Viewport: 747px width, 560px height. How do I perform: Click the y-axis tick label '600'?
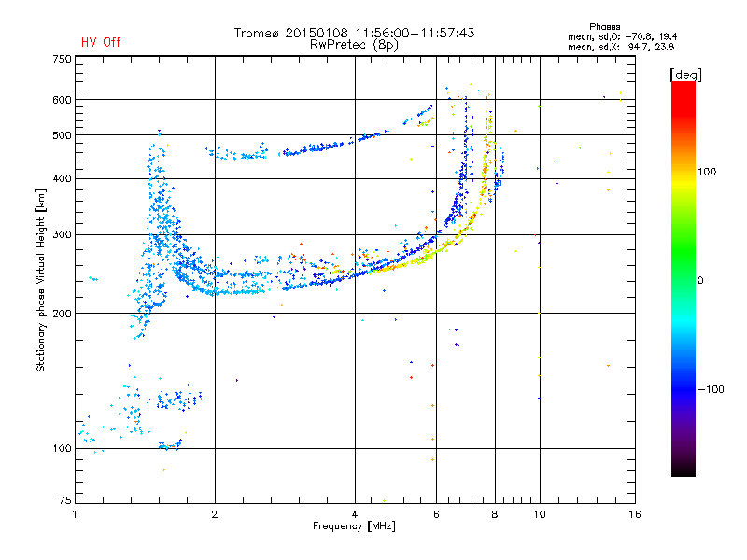pos(62,100)
